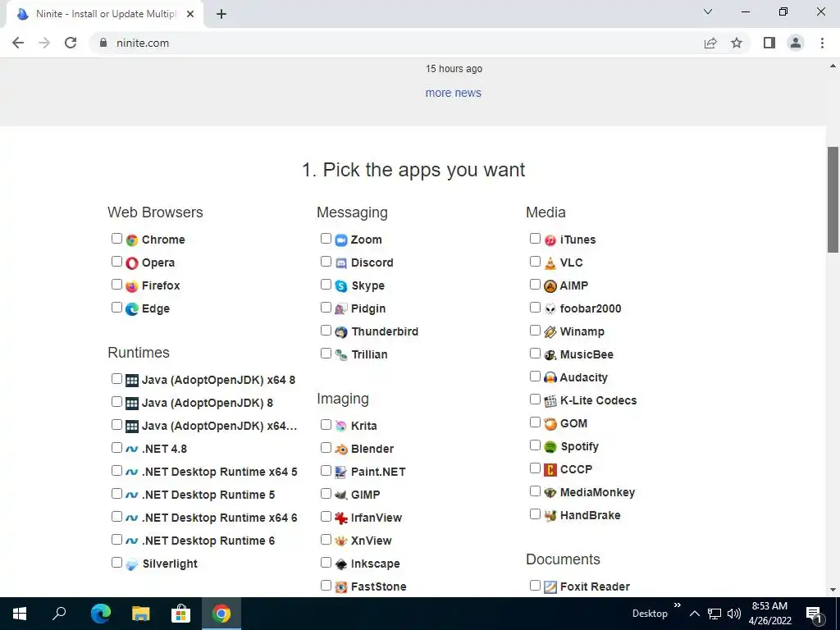This screenshot has width=840, height=630.
Task: Check the Java (AdoptOpenJDK) x64 8 checkbox
Action: point(116,379)
